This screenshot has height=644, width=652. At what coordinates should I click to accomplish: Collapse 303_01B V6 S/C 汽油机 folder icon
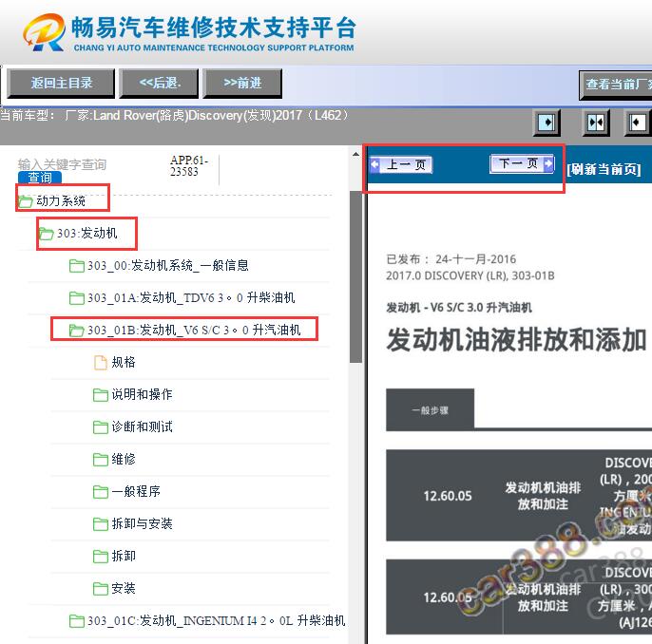(x=76, y=331)
